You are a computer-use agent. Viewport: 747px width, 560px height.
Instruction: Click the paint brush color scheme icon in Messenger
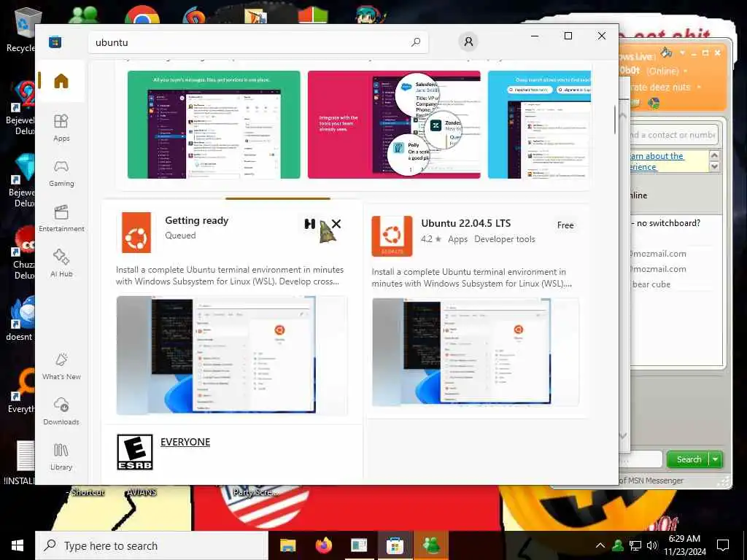click(x=667, y=52)
